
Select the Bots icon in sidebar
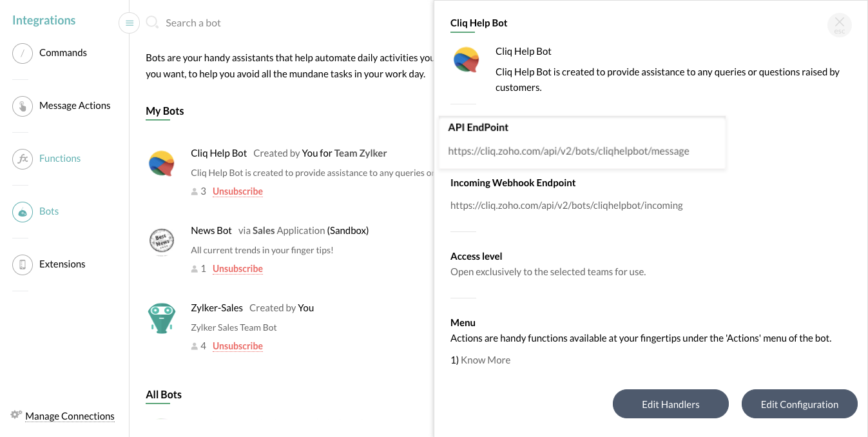23,212
